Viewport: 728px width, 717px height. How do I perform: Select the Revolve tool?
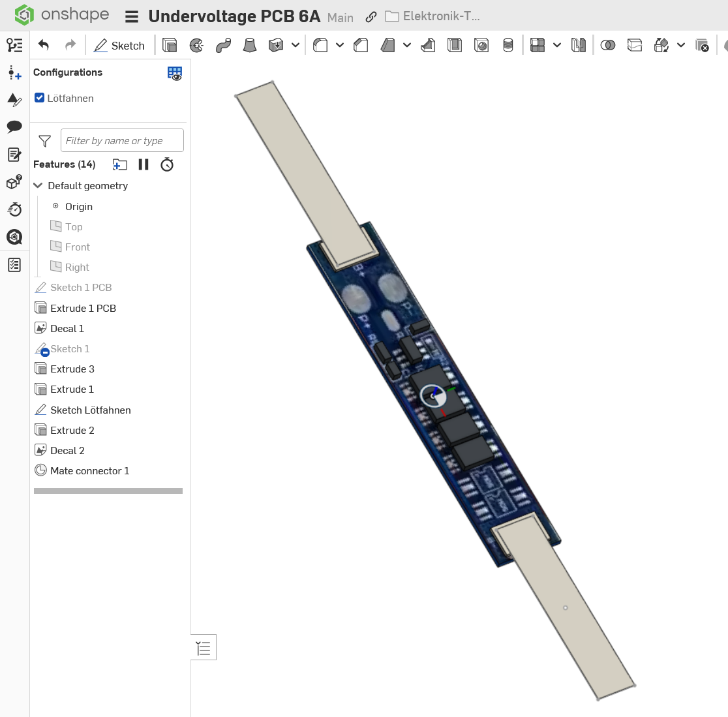(196, 46)
